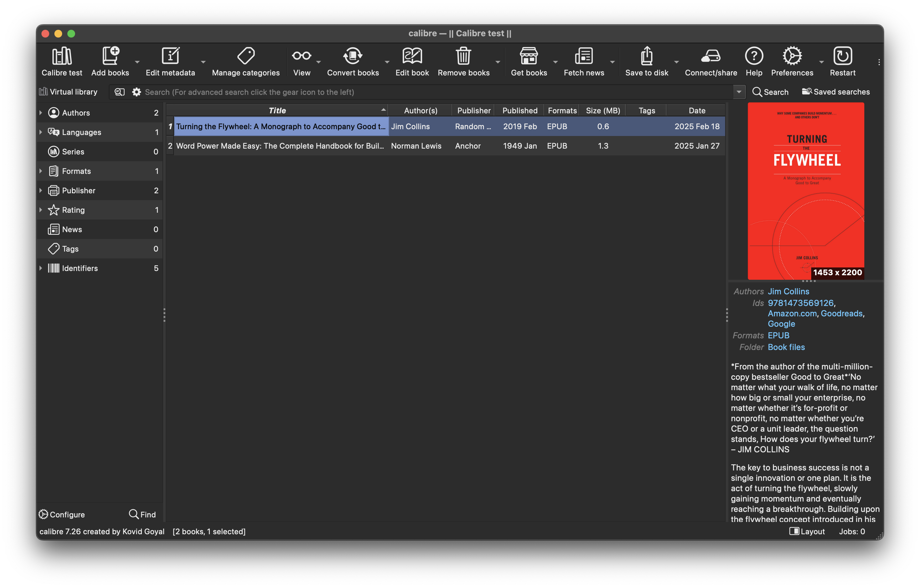
Task: Open the Goodreads link in book details
Action: 841,313
